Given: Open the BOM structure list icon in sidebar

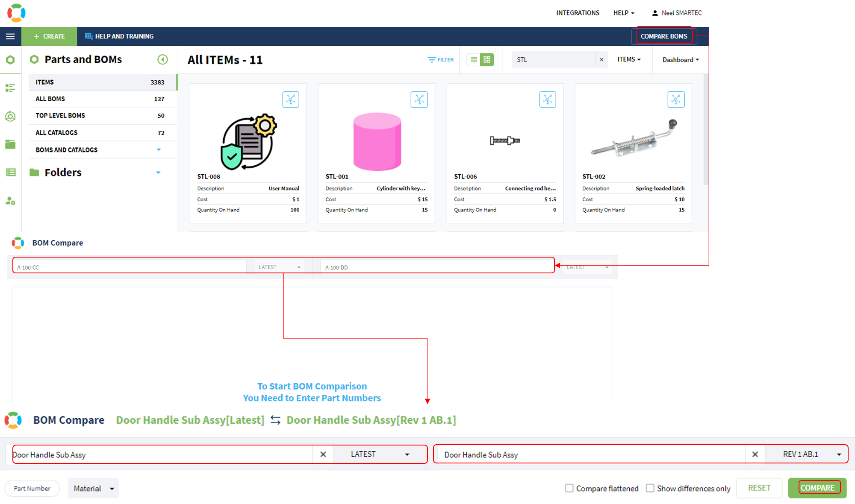Looking at the screenshot, I should [10, 88].
